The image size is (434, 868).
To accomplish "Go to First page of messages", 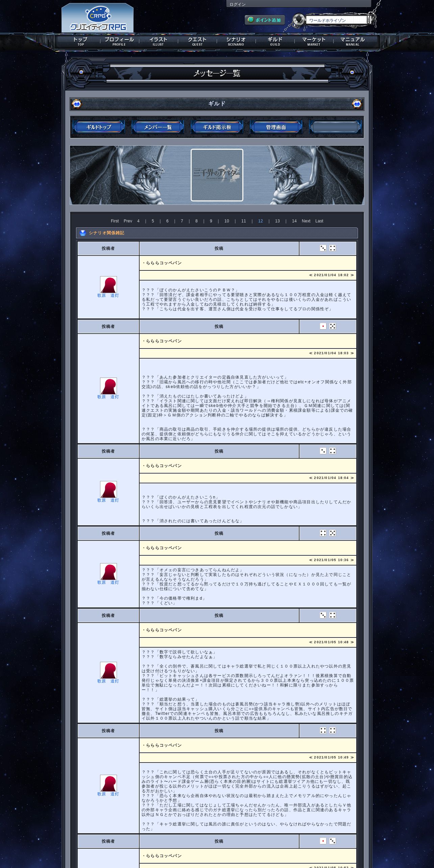I will click(x=115, y=221).
